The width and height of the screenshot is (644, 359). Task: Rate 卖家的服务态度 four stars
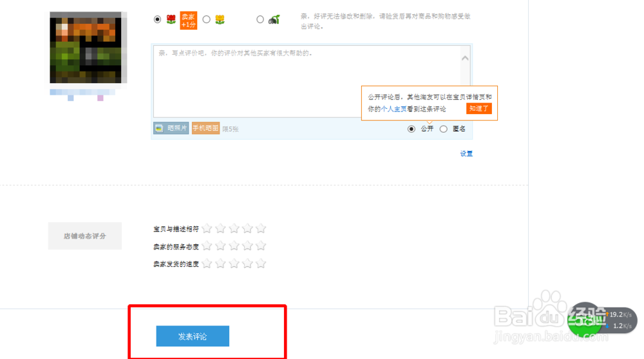point(247,246)
